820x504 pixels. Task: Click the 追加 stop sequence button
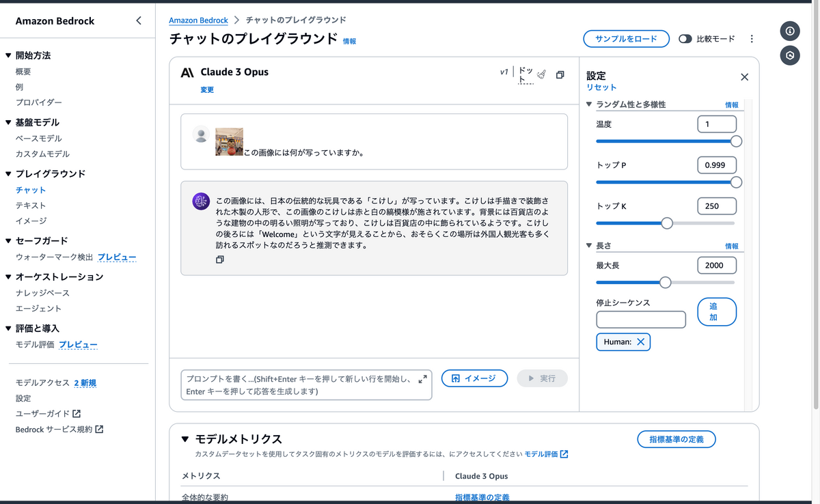click(717, 311)
